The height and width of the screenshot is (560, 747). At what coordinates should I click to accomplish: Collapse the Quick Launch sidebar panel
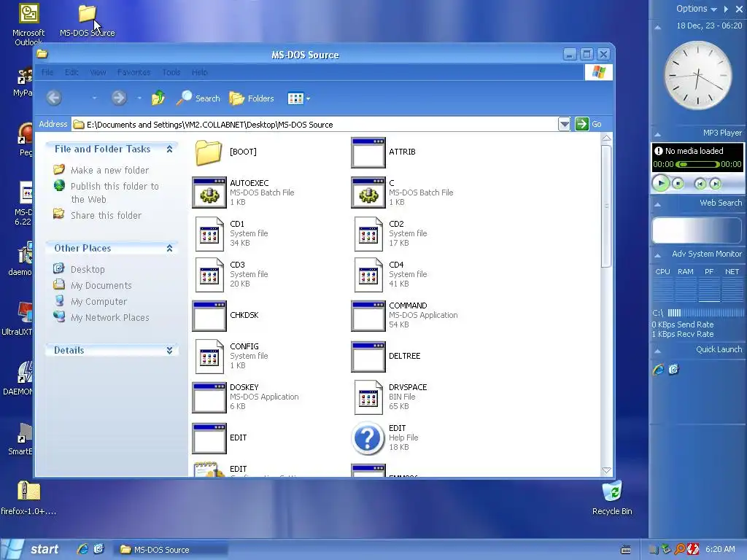[657, 351]
